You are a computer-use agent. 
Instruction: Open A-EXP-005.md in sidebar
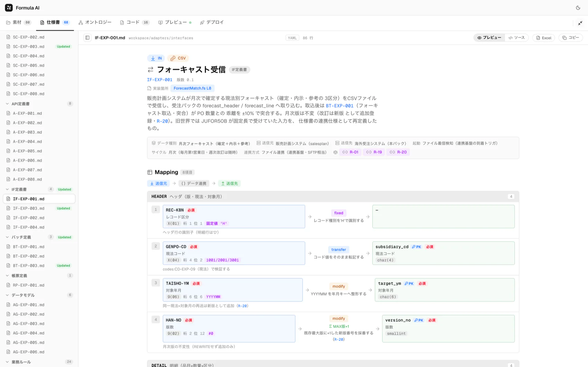point(39,151)
